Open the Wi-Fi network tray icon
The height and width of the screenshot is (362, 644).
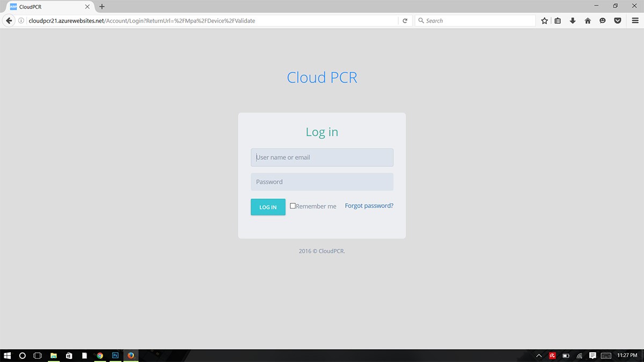tap(580, 356)
